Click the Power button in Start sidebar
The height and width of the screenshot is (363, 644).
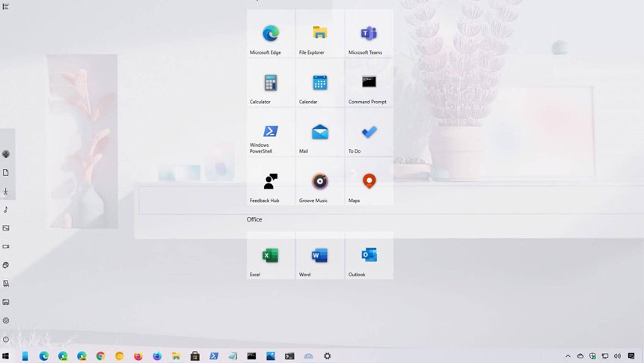tap(6, 339)
